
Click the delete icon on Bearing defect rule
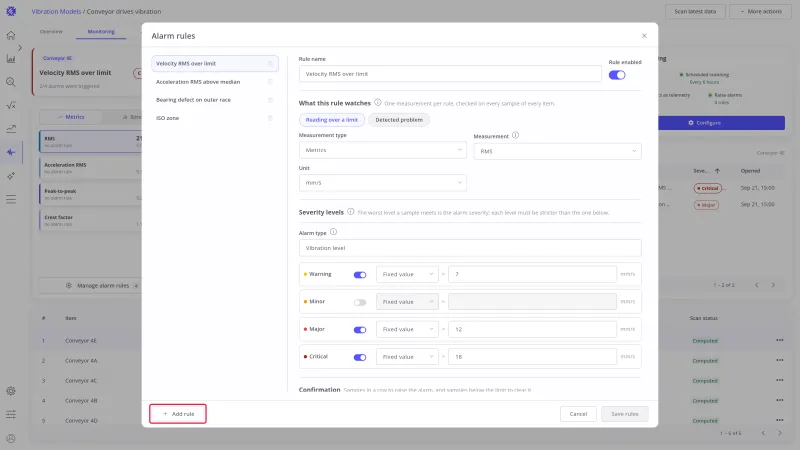pos(270,100)
